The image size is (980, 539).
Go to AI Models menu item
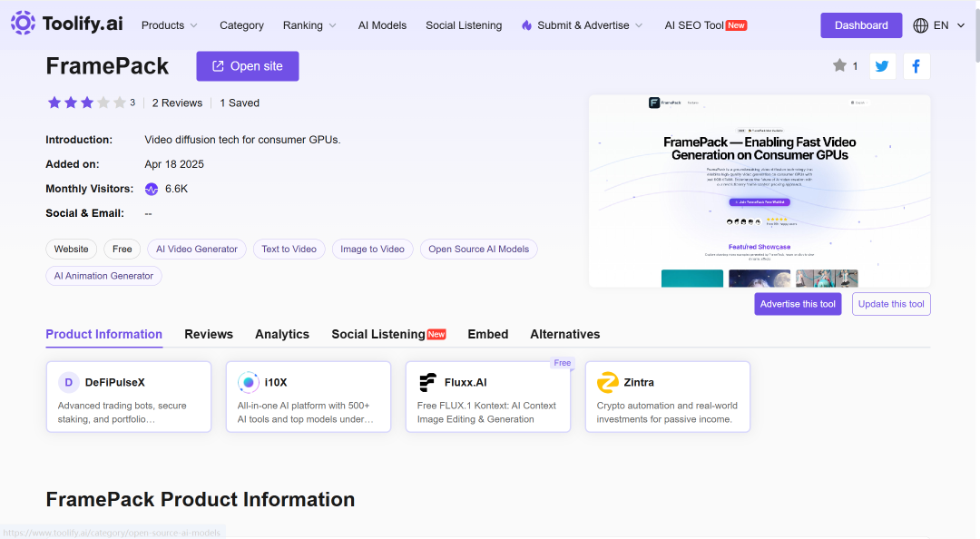click(383, 25)
